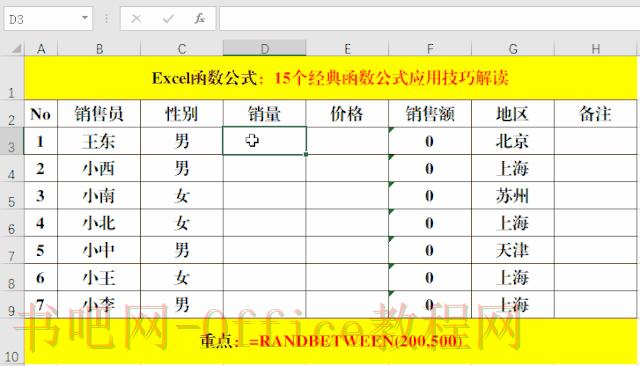Select column D header
Image resolution: width=640 pixels, height=366 pixels.
pyautogui.click(x=264, y=49)
